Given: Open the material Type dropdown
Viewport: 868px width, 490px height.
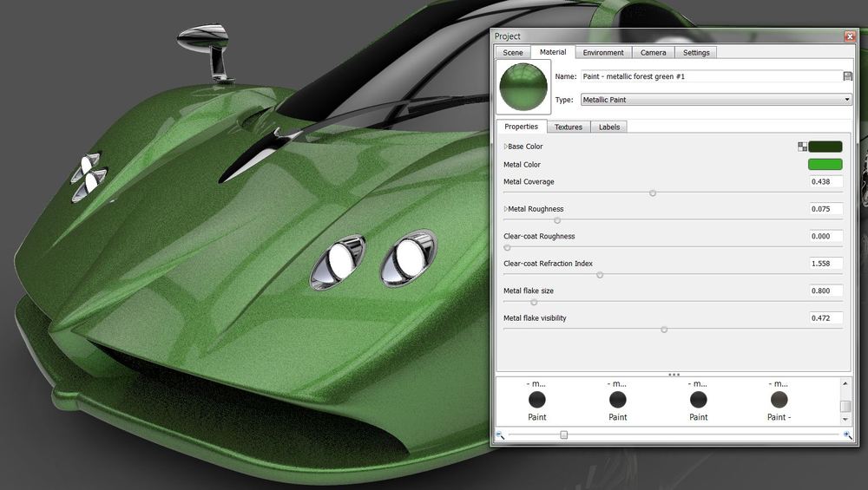Looking at the screenshot, I should click(847, 100).
